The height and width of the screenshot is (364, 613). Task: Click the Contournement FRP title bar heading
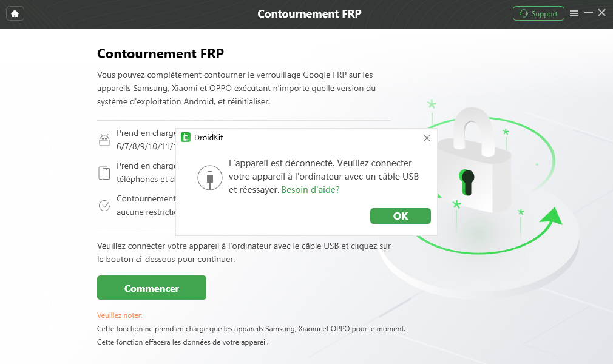pos(310,14)
